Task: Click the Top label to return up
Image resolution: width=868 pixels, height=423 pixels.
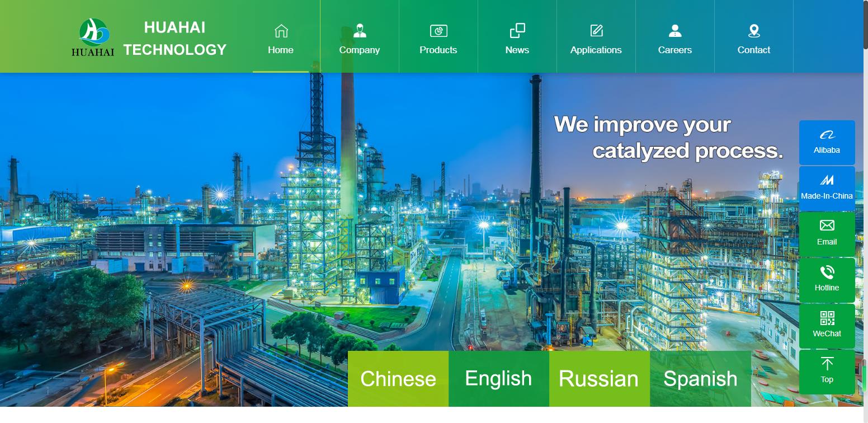Action: click(827, 379)
